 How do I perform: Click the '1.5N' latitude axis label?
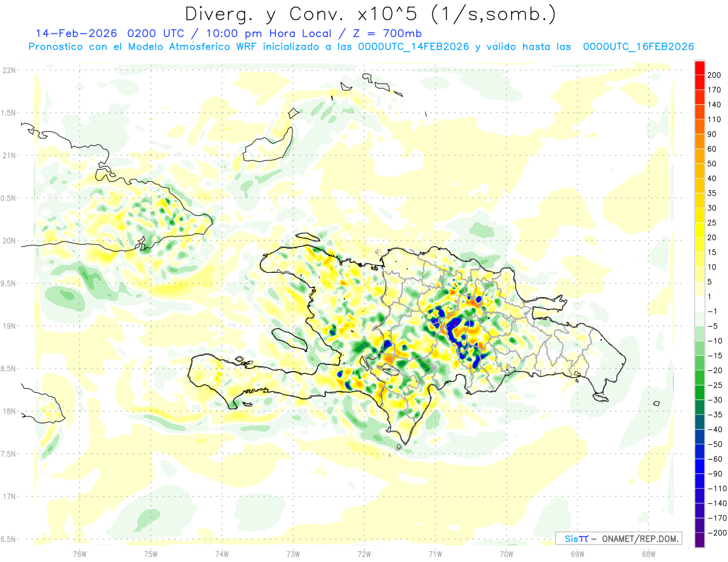pyautogui.click(x=9, y=113)
